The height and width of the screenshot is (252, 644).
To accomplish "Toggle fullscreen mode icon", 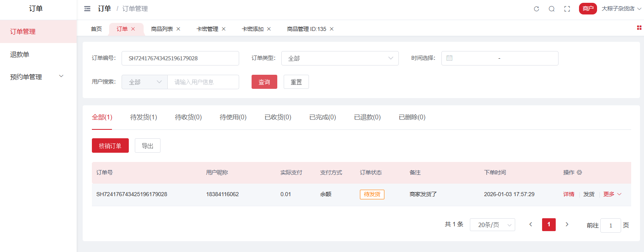I will click(567, 9).
